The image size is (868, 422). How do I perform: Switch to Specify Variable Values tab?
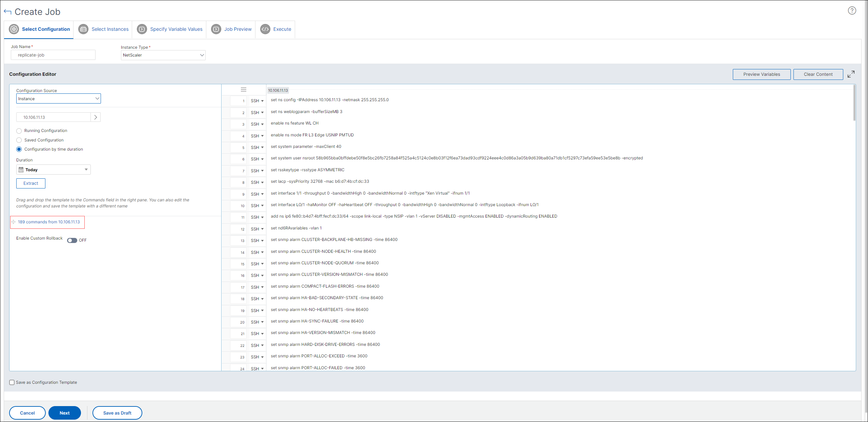click(169, 29)
